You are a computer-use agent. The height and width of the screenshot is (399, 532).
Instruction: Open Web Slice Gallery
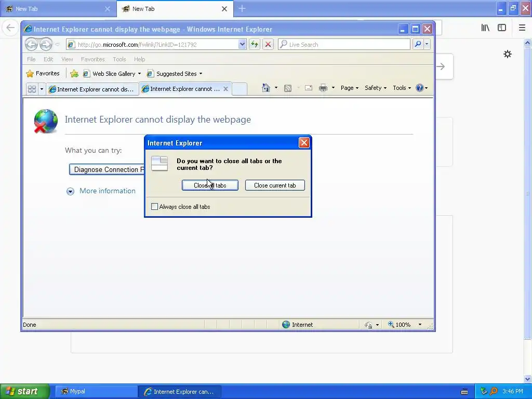[x=112, y=74]
